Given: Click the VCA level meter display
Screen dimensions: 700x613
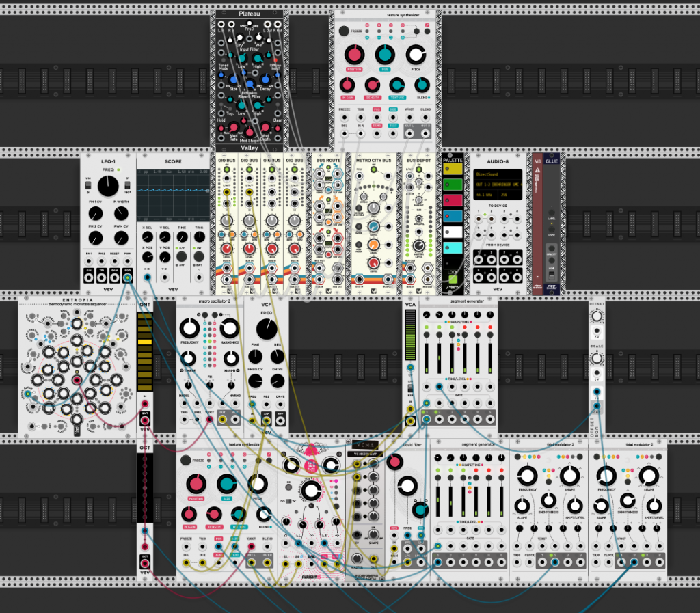Looking at the screenshot, I should [410, 335].
